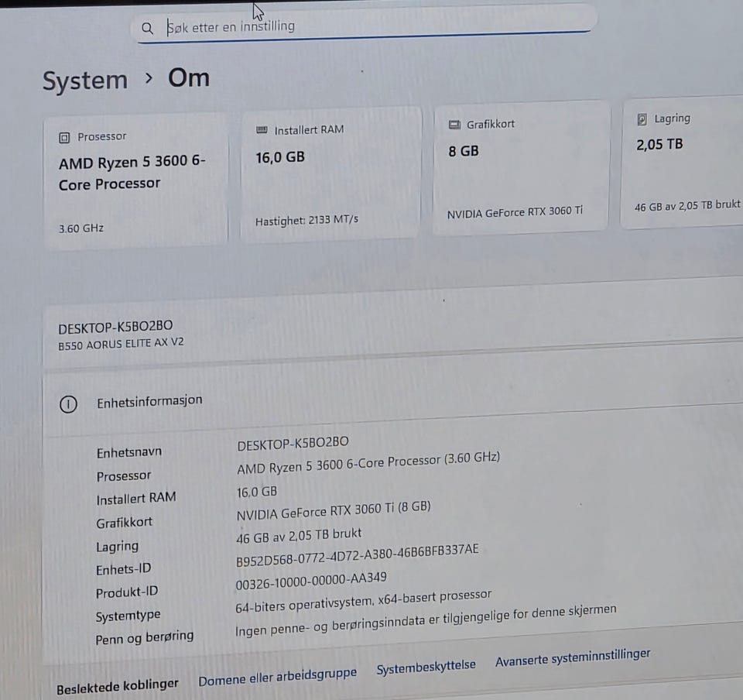The image size is (743, 700).
Task: Select 'AMD Ryzen 5 3600 6-Core Processor' card heading
Action: [x=132, y=173]
